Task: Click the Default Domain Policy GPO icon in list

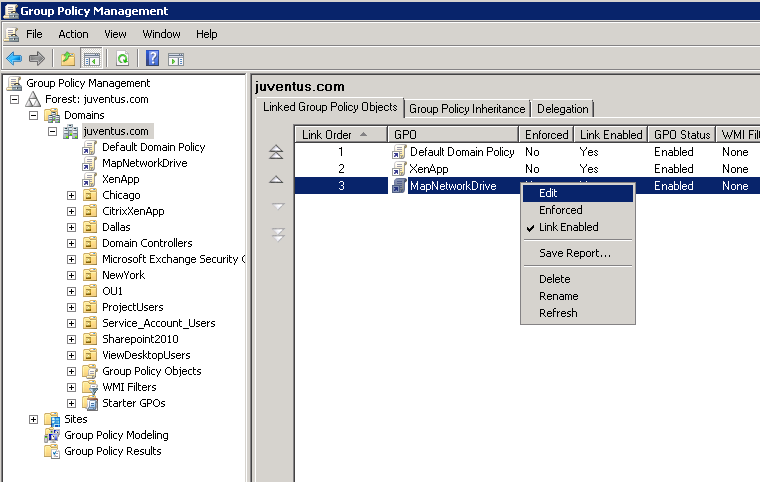Action: pyautogui.click(x=399, y=152)
